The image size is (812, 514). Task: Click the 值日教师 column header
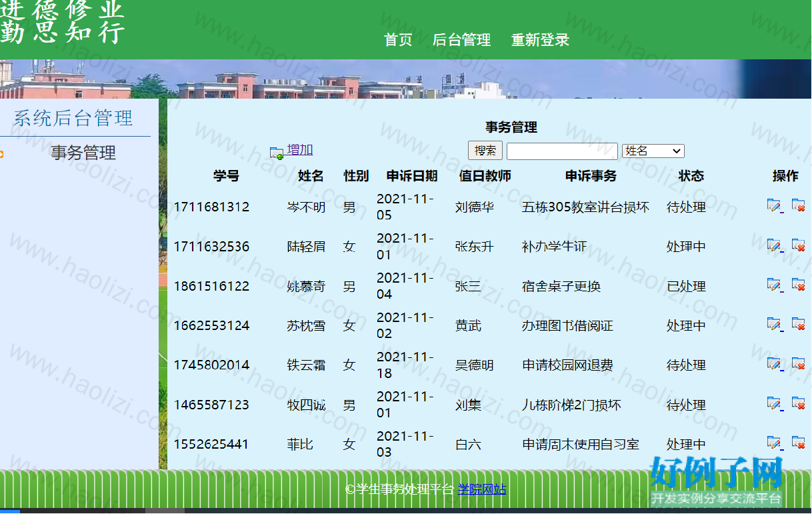pos(485,176)
